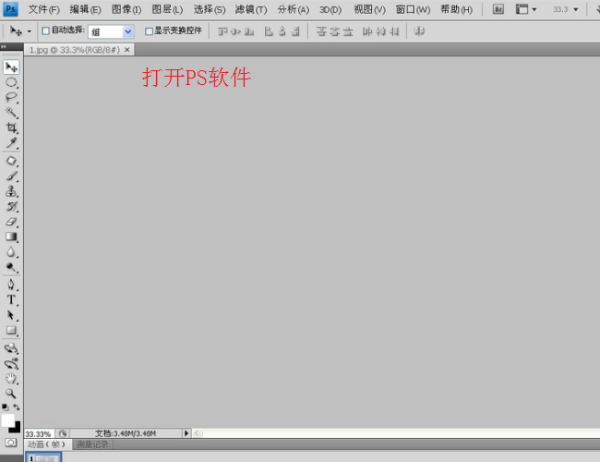Image resolution: width=600 pixels, height=462 pixels.
Task: Click the auto-align layers icon
Action: (x=419, y=31)
